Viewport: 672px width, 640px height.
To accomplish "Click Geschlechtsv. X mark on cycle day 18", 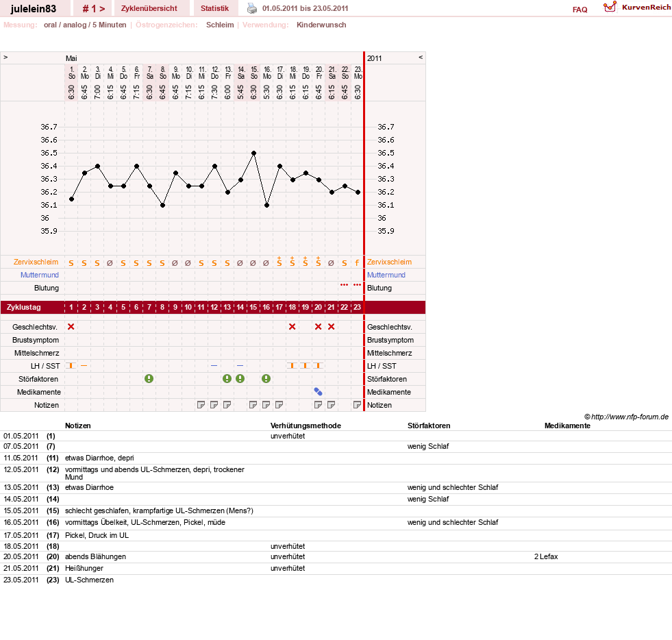I will pyautogui.click(x=292, y=327).
